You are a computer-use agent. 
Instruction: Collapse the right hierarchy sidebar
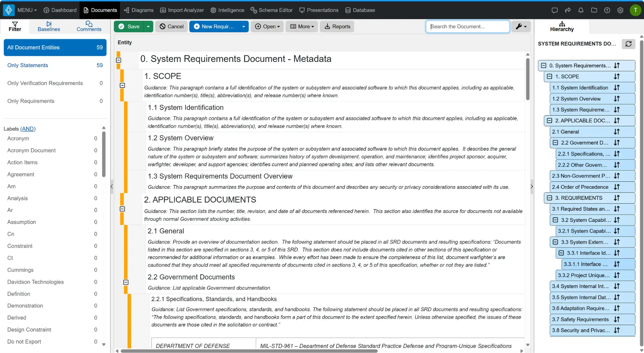[x=532, y=186]
